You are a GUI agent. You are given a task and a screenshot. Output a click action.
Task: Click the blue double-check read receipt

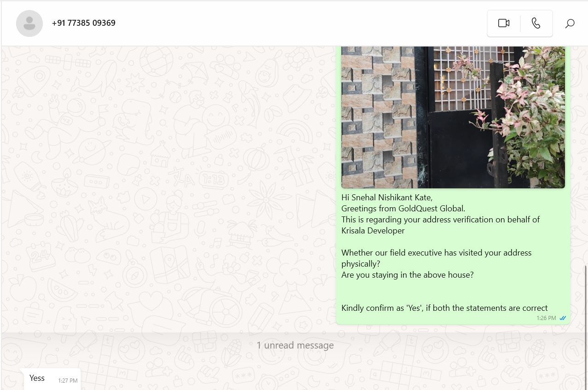(x=563, y=318)
